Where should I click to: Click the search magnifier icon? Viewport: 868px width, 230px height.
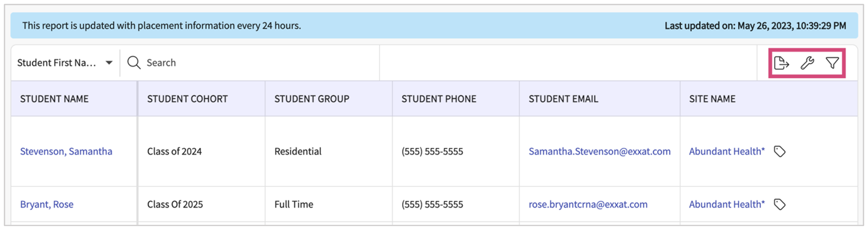[x=134, y=63]
